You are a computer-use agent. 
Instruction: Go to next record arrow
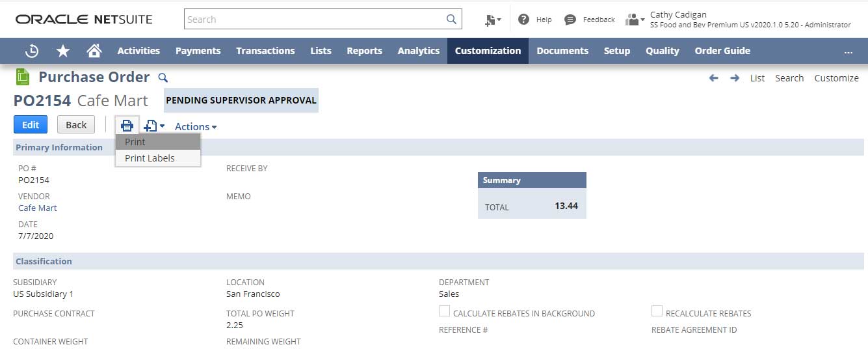tap(735, 77)
